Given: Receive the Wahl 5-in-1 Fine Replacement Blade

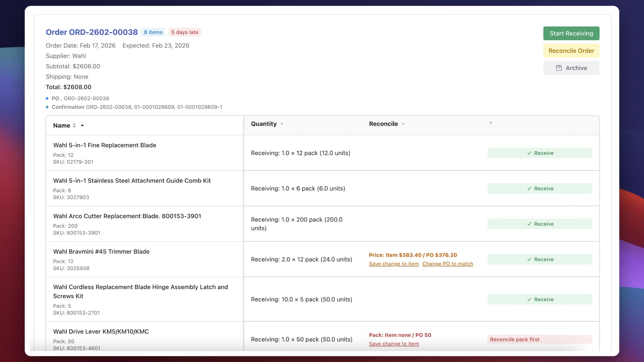Looking at the screenshot, I should 540,153.
